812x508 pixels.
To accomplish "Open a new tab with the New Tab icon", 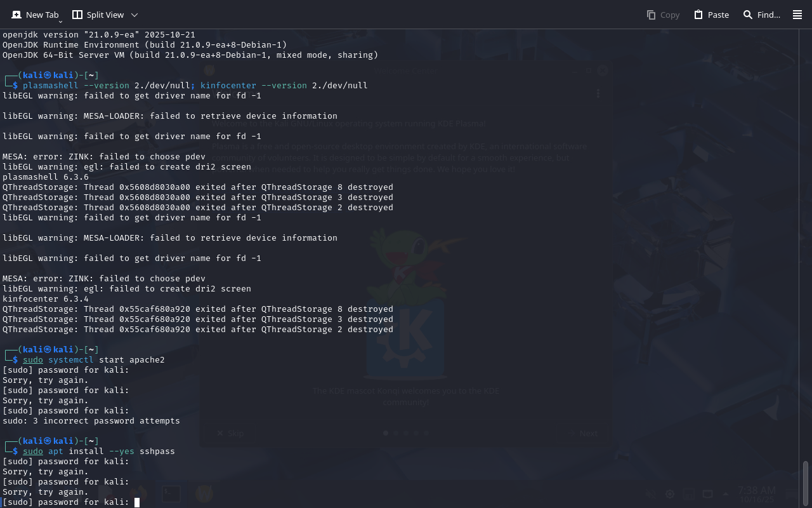I will pos(16,15).
